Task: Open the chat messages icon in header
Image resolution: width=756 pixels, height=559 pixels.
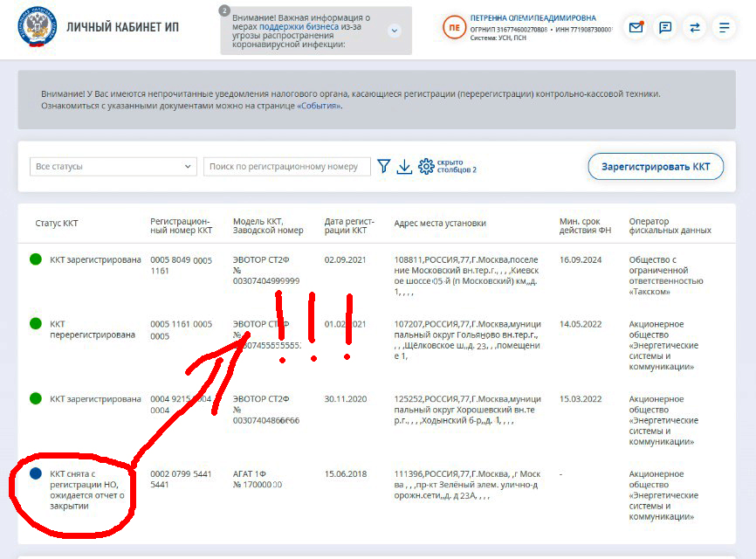Action: pos(665,28)
